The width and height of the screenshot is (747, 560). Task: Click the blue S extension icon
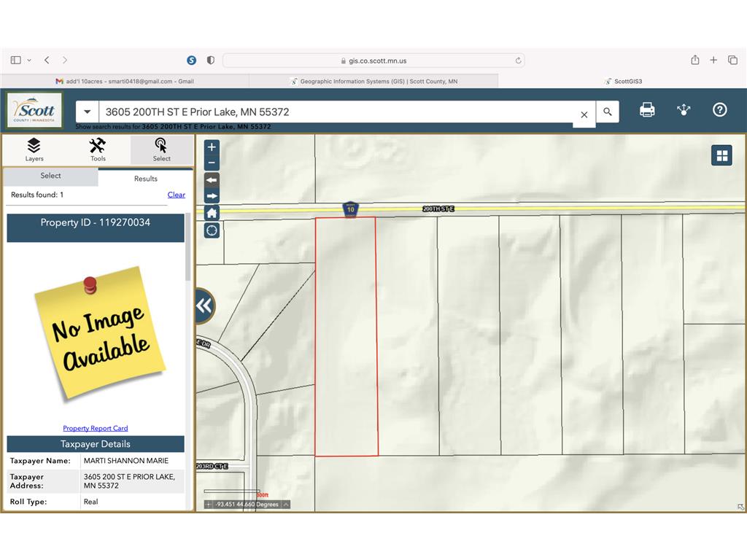[192, 60]
